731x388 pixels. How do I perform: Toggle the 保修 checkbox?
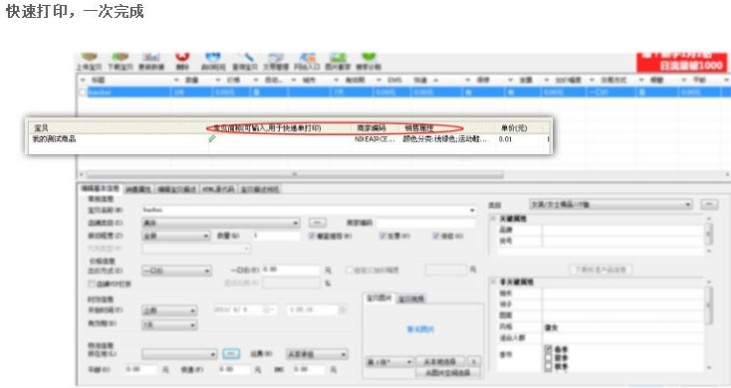point(436,236)
